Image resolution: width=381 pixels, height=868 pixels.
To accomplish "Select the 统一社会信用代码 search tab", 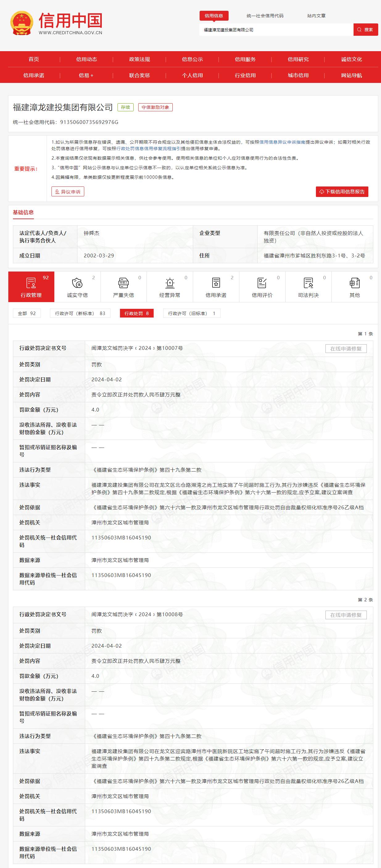I will [x=265, y=16].
